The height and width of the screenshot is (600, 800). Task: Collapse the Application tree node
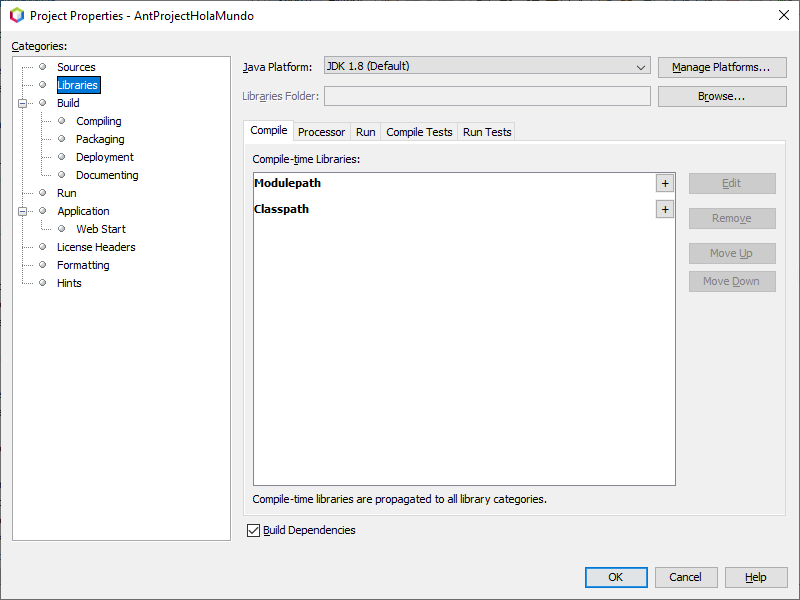click(22, 211)
